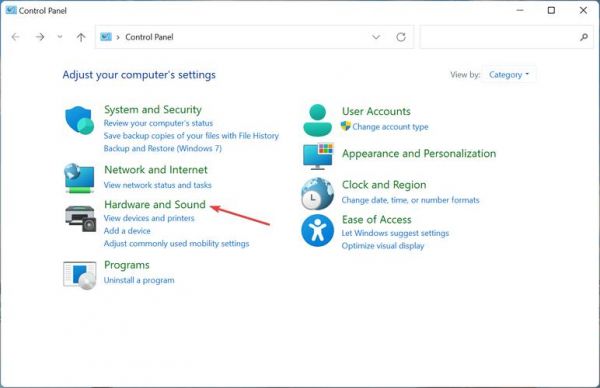Viewport: 600px width, 388px height.
Task: Open Appearance and Personalization heading
Action: click(419, 154)
